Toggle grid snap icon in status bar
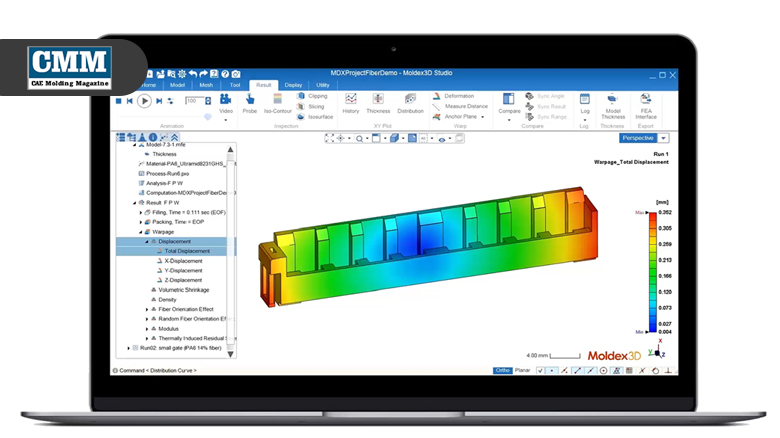This screenshot has width=780, height=438. click(x=629, y=371)
